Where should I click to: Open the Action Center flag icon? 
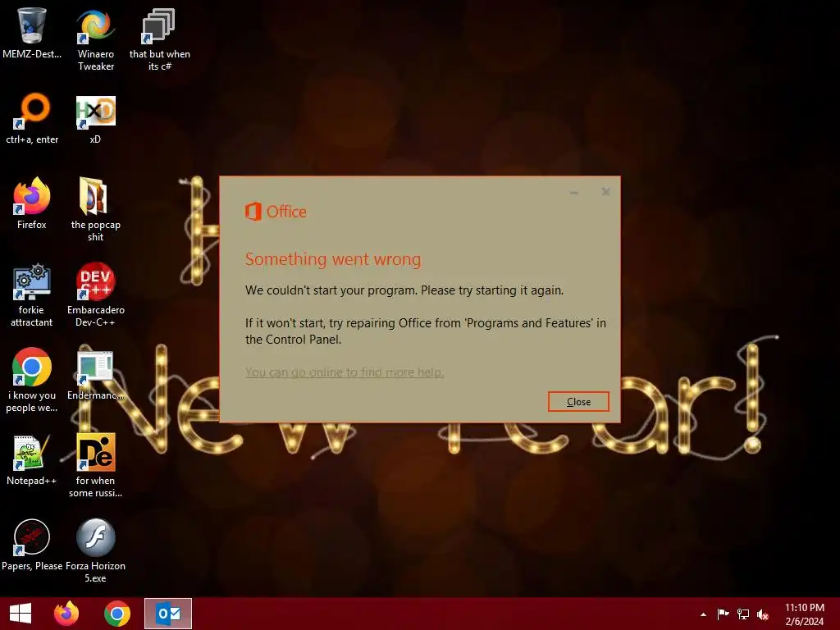click(x=723, y=614)
